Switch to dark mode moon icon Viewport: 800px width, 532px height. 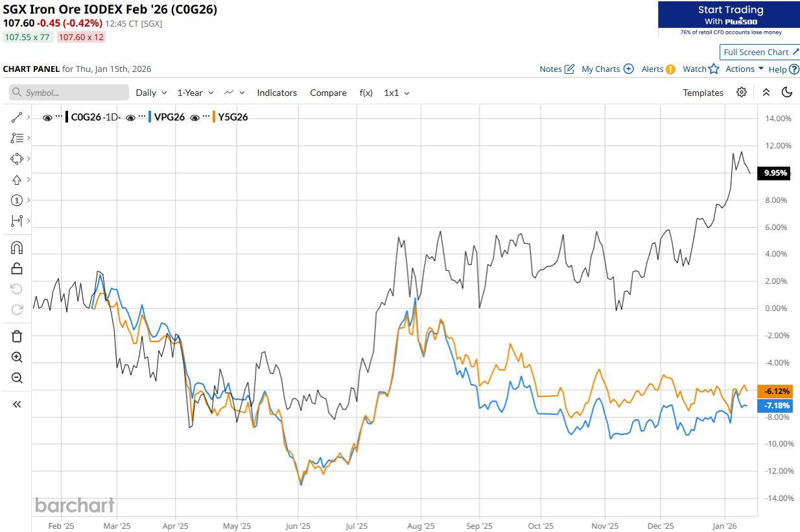click(787, 93)
